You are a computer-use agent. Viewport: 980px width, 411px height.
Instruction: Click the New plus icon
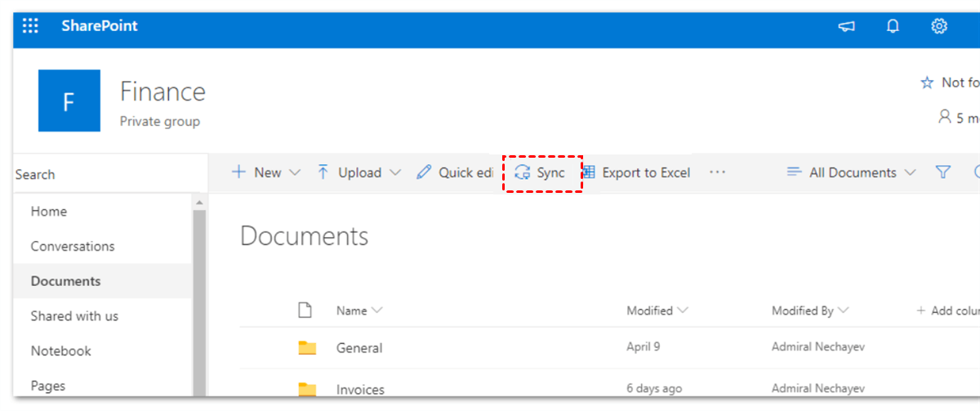pos(239,172)
